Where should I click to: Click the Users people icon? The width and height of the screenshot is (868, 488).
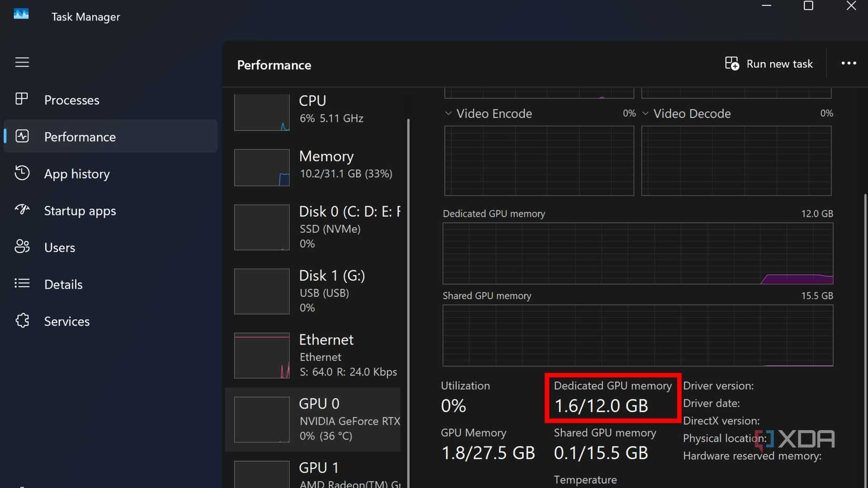click(x=22, y=246)
